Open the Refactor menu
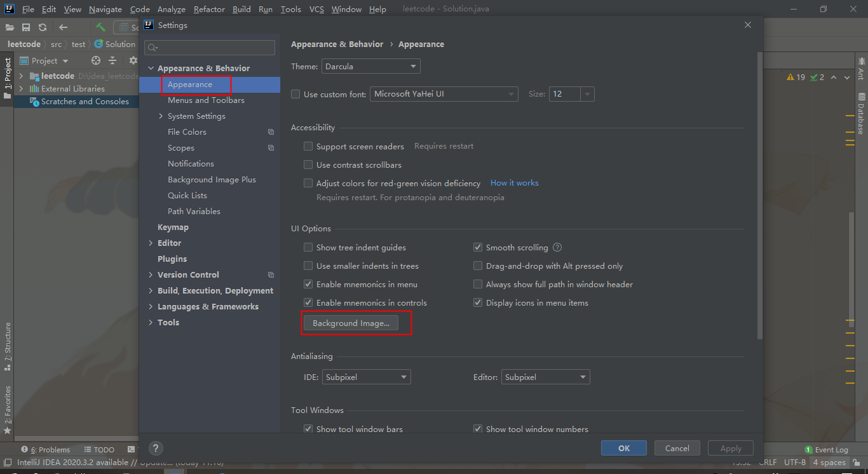The height and width of the screenshot is (474, 868). coord(210,9)
